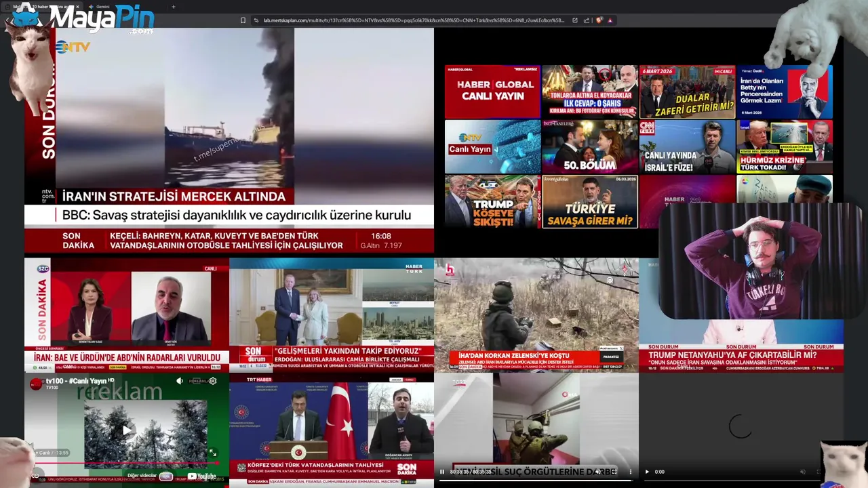The image size is (868, 488).
Task: Play the loading video showing 0:00
Action: [647, 472]
